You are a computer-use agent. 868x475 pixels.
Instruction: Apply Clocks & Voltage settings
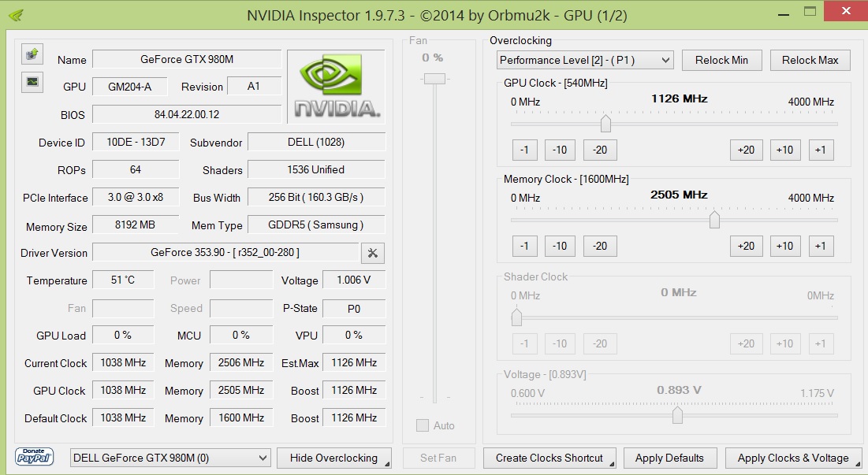[793, 458]
